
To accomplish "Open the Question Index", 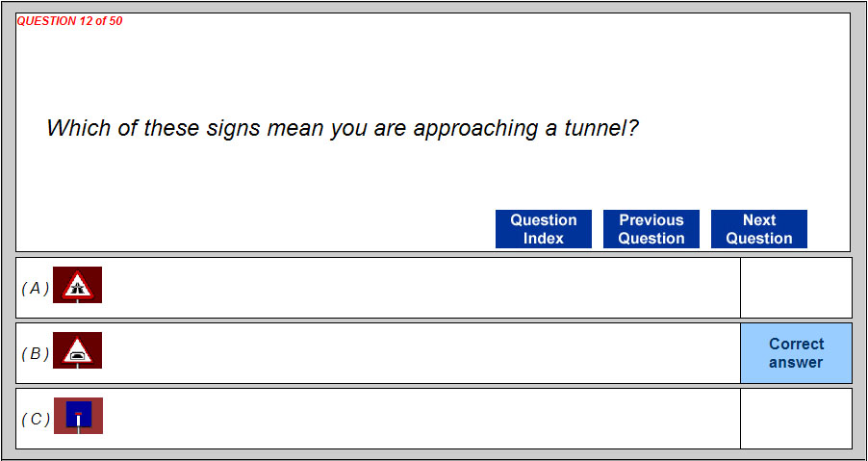I will point(543,229).
